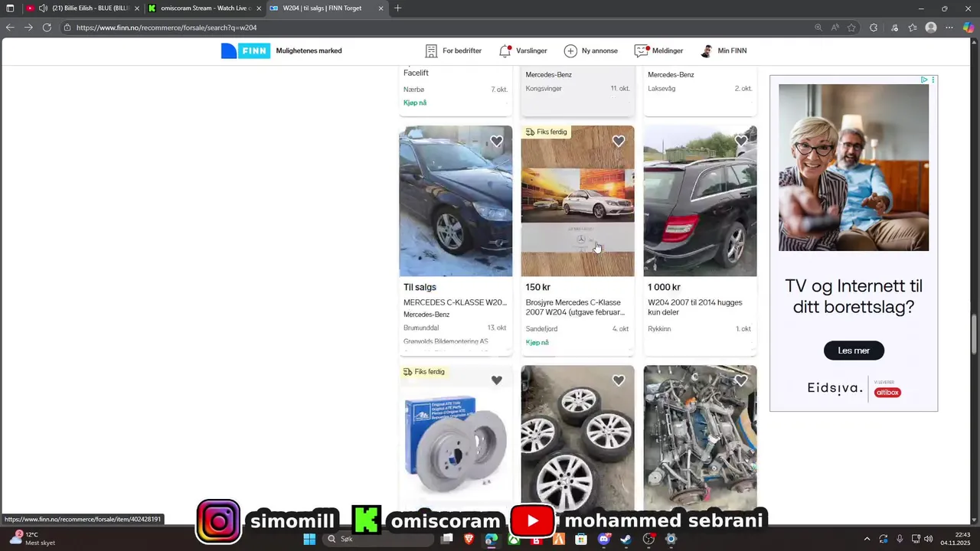This screenshot has height=551, width=980.
Task: Click the 1 000 kr price text
Action: point(664,287)
